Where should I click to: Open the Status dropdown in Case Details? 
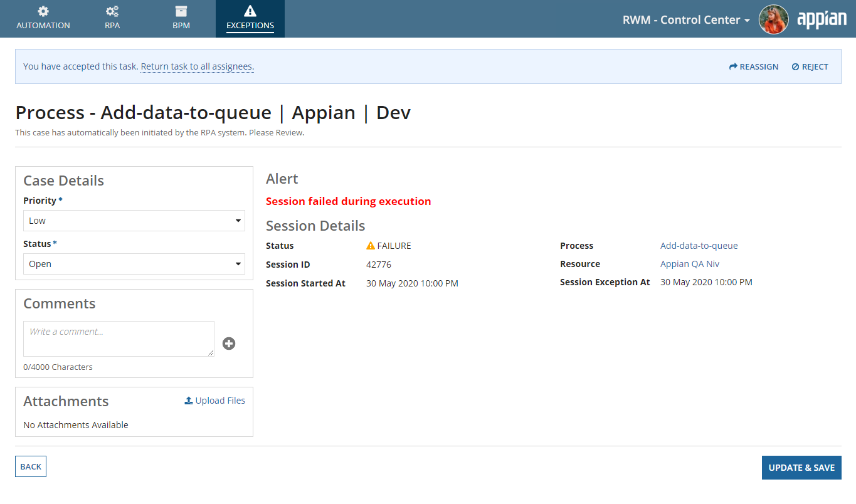pyautogui.click(x=134, y=264)
